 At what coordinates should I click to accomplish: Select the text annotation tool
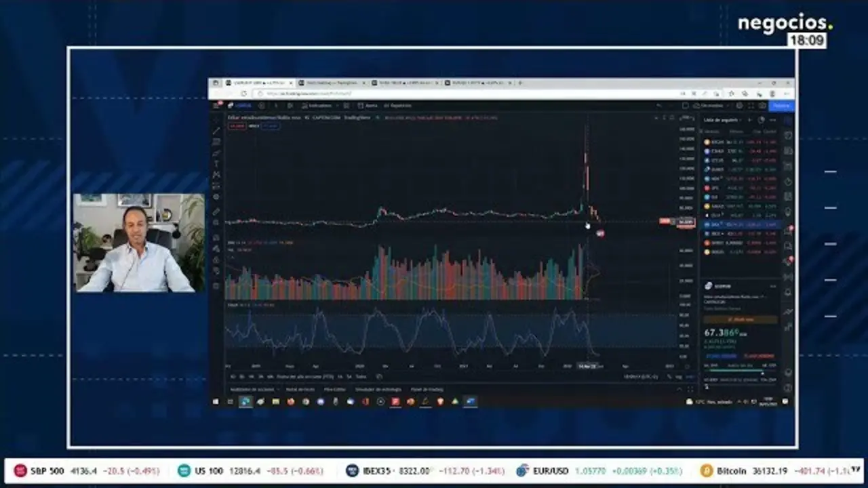(216, 163)
